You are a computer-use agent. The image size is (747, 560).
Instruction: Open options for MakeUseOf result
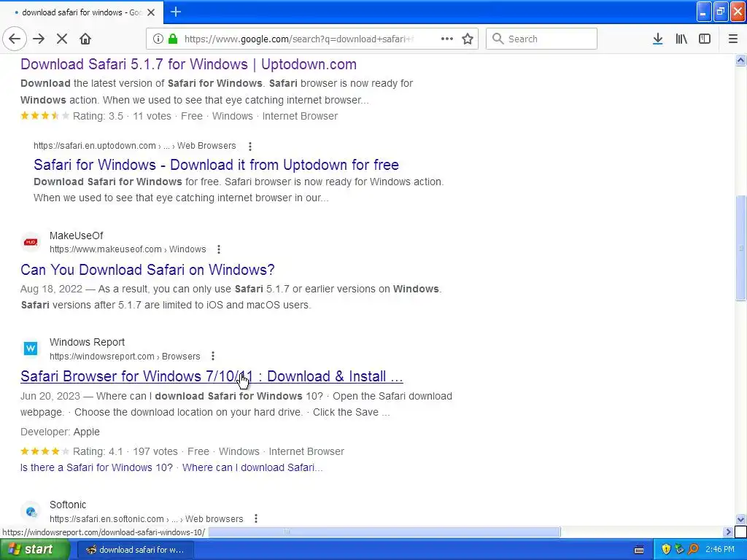(x=219, y=249)
